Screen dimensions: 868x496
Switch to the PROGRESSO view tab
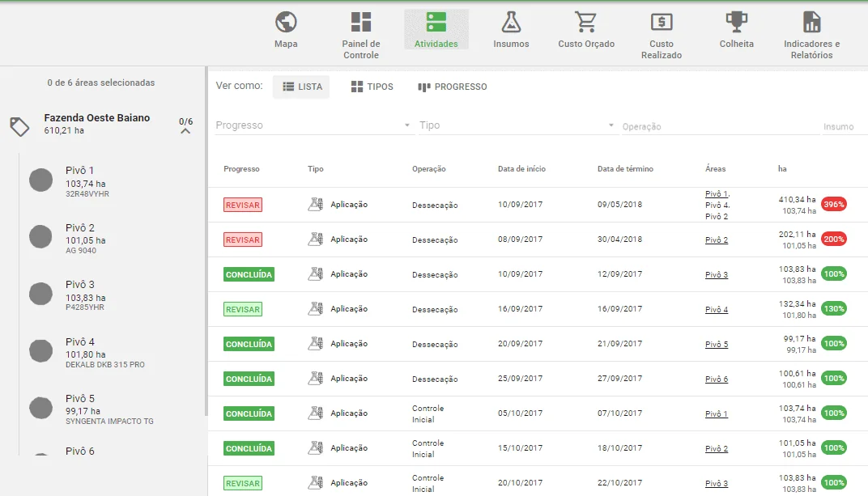[x=453, y=87]
